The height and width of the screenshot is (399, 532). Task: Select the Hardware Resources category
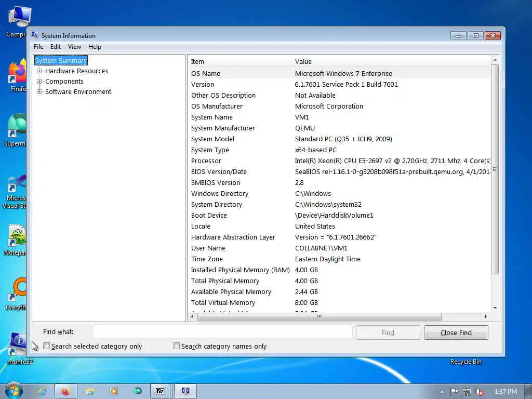(76, 71)
